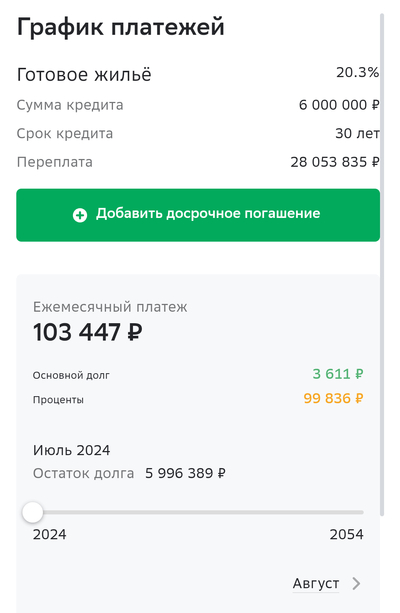
Task: Select the monthly payment amount 103 447 ₽
Action: tap(88, 332)
